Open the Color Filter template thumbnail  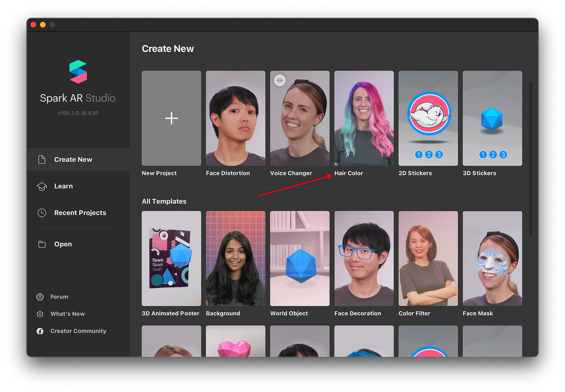point(428,258)
